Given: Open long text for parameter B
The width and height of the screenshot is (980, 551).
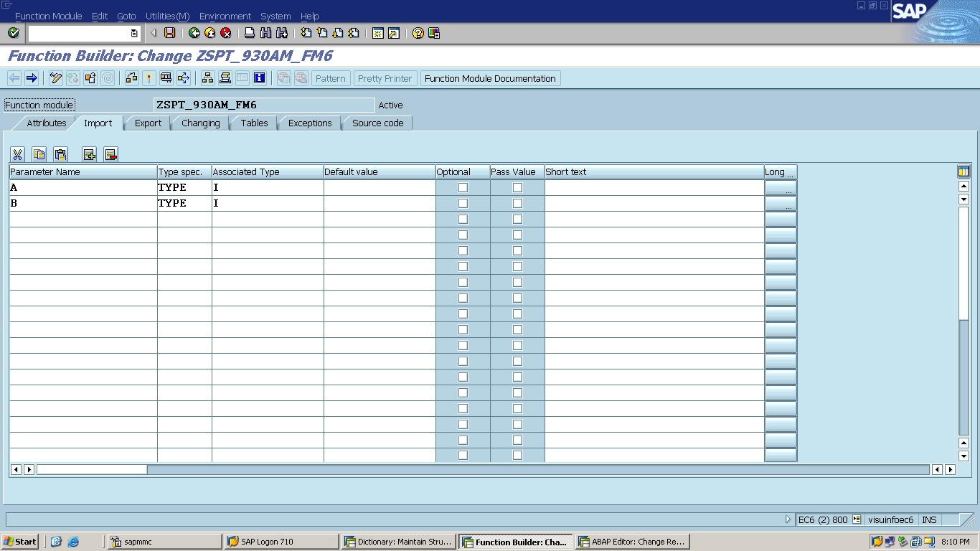Looking at the screenshot, I should coord(781,203).
